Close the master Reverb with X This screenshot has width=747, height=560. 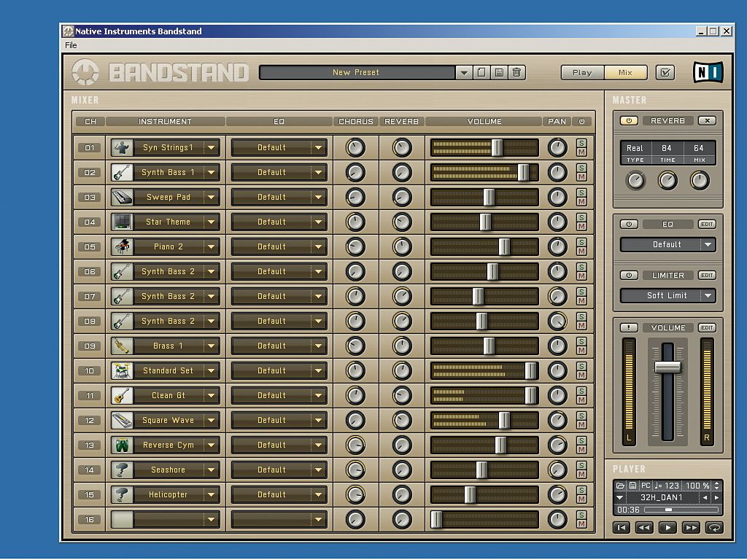[x=708, y=121]
